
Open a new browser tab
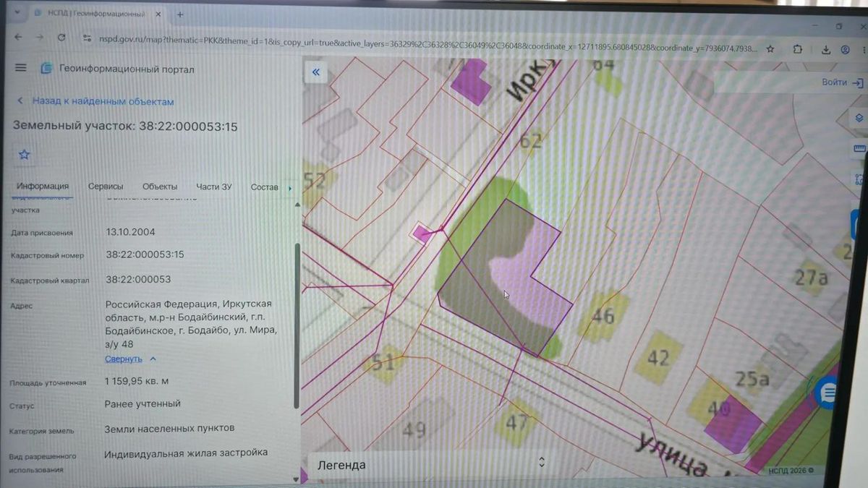[x=180, y=14]
